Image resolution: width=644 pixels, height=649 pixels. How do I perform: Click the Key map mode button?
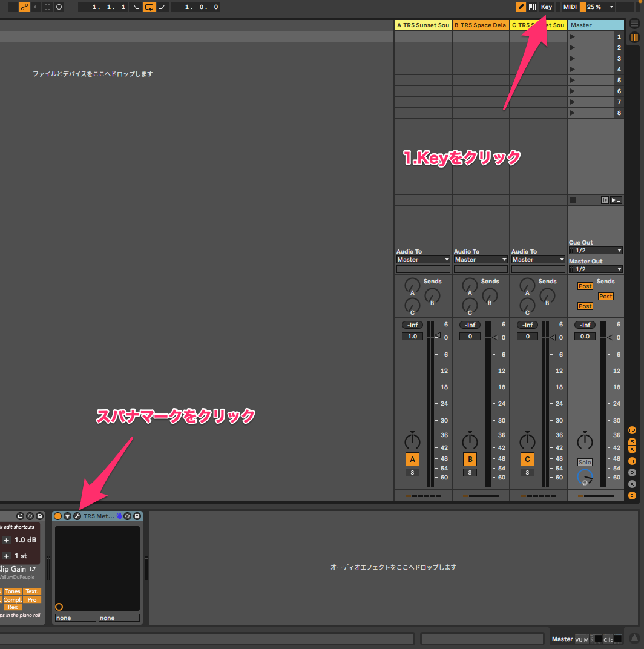546,7
